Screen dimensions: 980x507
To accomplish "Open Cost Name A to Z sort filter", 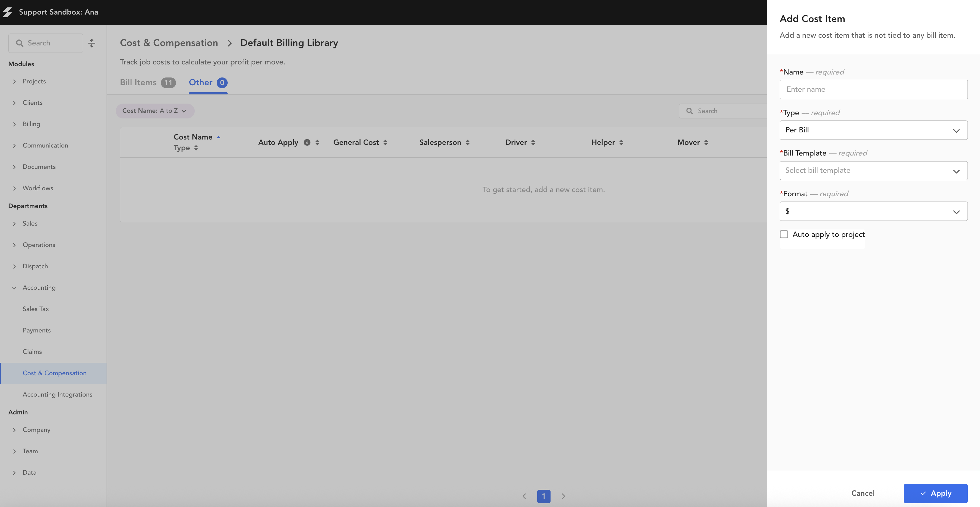I will pyautogui.click(x=155, y=111).
